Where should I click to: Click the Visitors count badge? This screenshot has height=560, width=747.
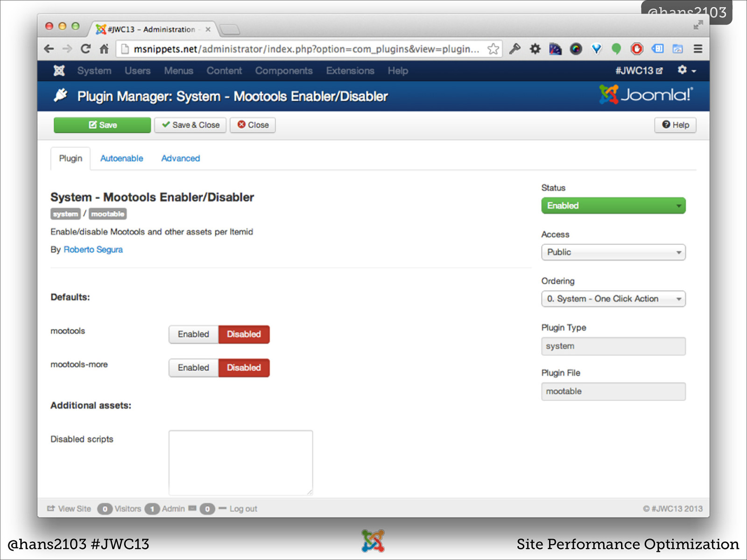105,509
